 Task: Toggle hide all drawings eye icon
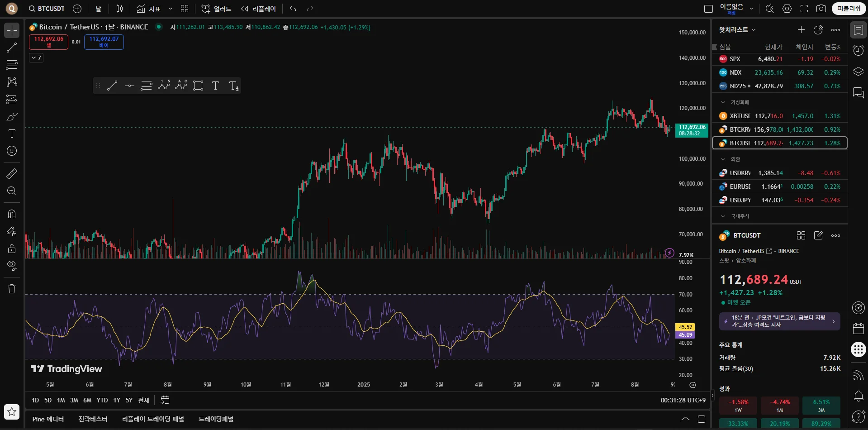(12, 265)
